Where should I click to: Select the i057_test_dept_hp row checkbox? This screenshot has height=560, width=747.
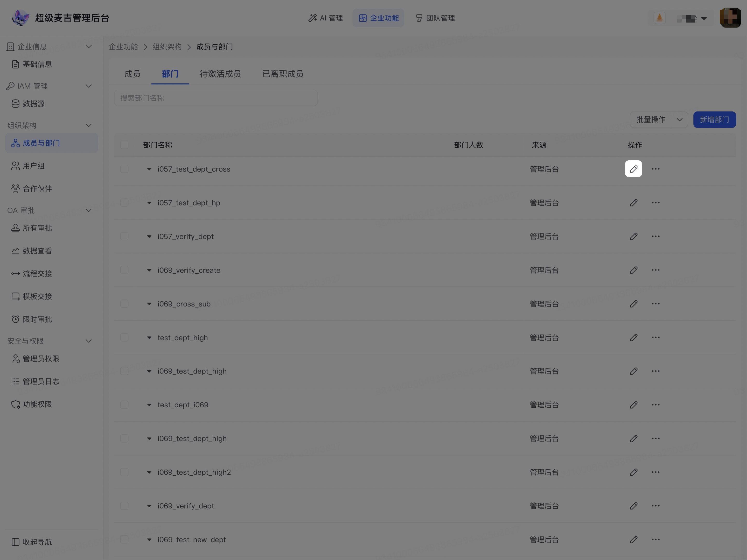point(124,203)
